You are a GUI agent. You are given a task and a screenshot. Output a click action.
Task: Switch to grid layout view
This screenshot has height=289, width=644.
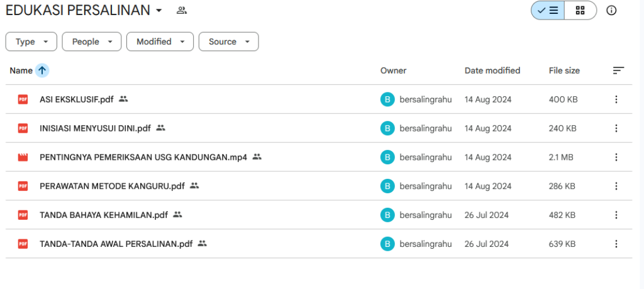point(580,11)
